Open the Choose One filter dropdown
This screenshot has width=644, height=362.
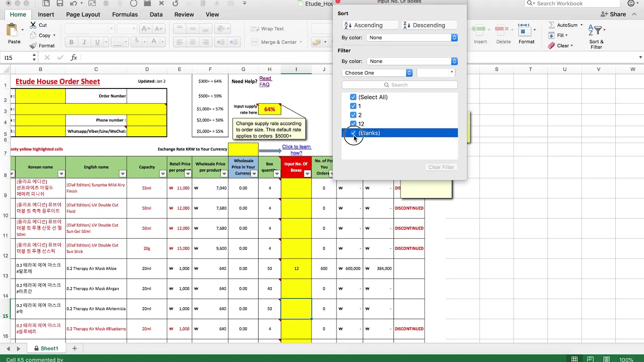coord(377,73)
